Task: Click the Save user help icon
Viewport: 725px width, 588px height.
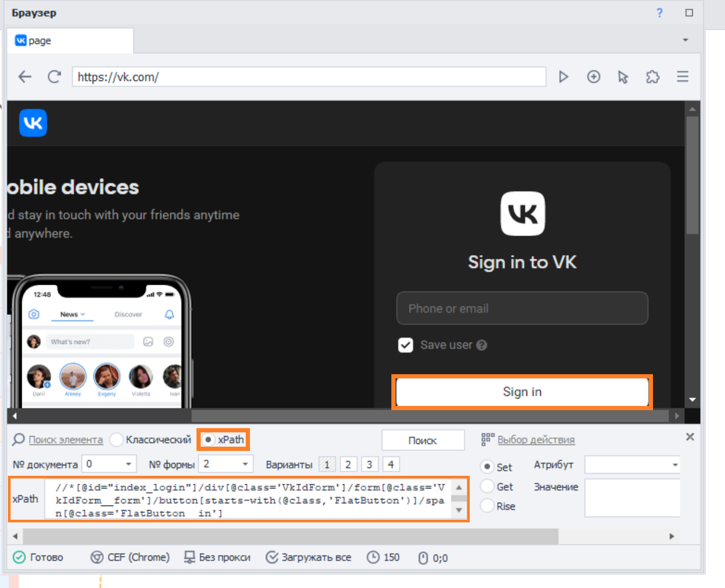Action: (481, 345)
